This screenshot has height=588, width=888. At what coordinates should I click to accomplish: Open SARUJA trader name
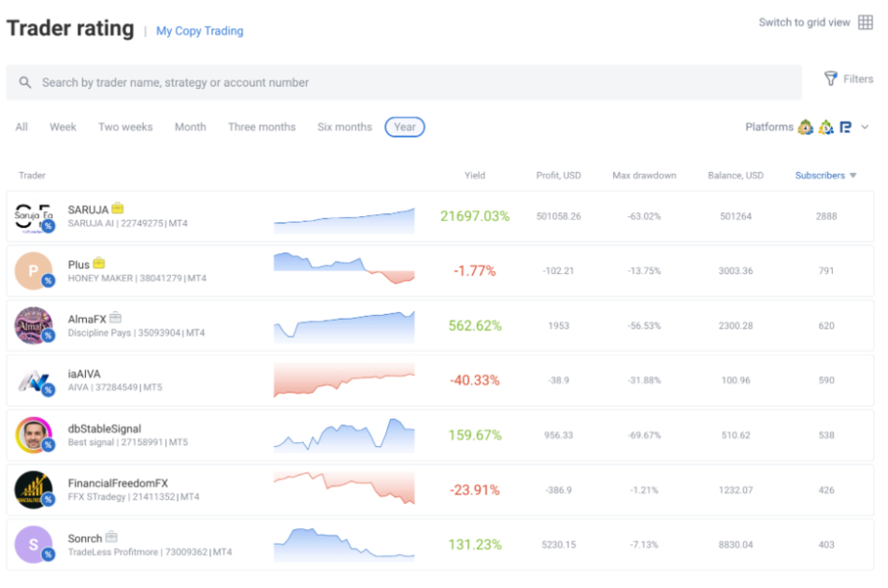point(88,209)
